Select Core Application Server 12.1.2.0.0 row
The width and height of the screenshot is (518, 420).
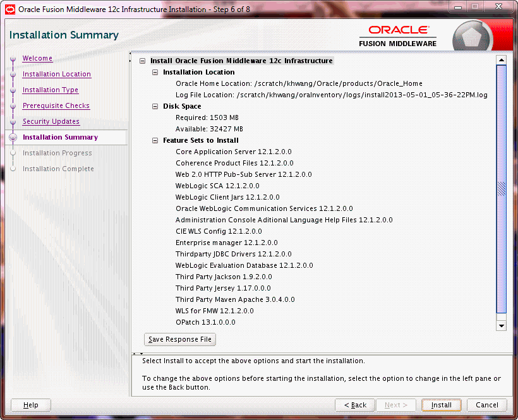(x=234, y=152)
